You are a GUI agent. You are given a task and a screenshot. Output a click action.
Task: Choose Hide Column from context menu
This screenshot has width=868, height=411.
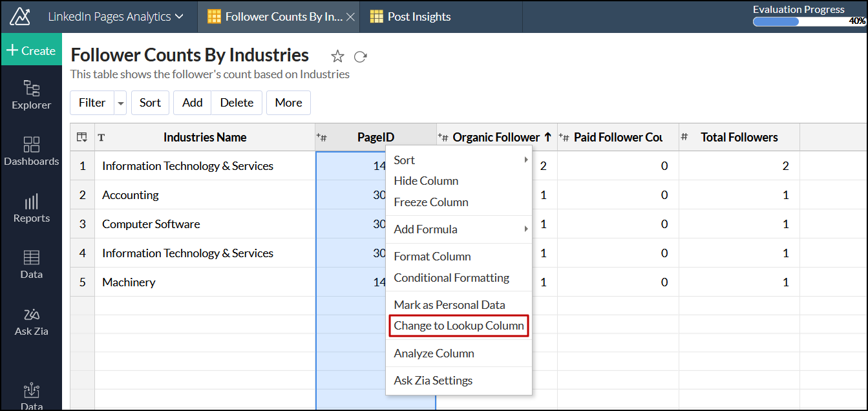pyautogui.click(x=426, y=181)
